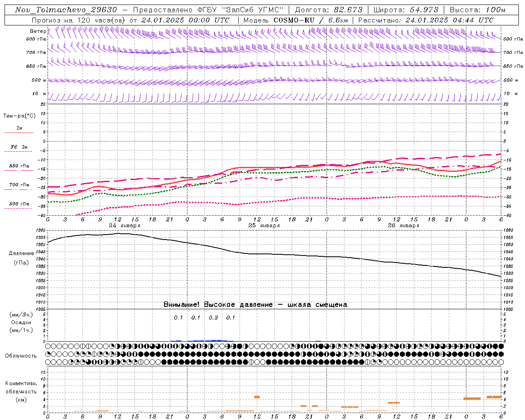Click the dotted line sample under legend '500 гПа'
Viewport: 525px width, 420px height.
(18, 209)
